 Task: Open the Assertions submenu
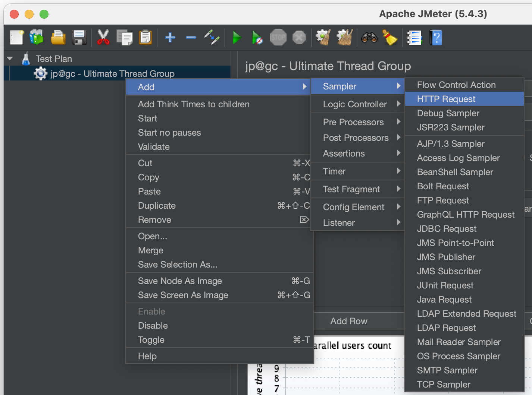pos(358,154)
